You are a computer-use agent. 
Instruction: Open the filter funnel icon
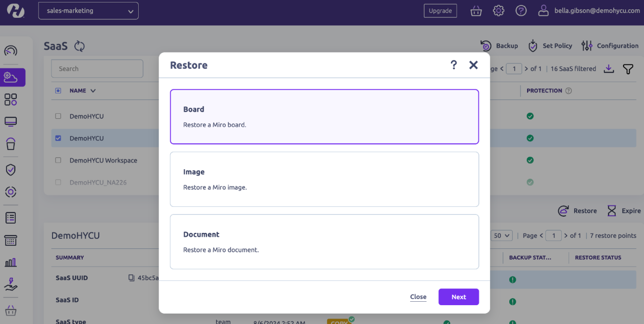click(628, 69)
